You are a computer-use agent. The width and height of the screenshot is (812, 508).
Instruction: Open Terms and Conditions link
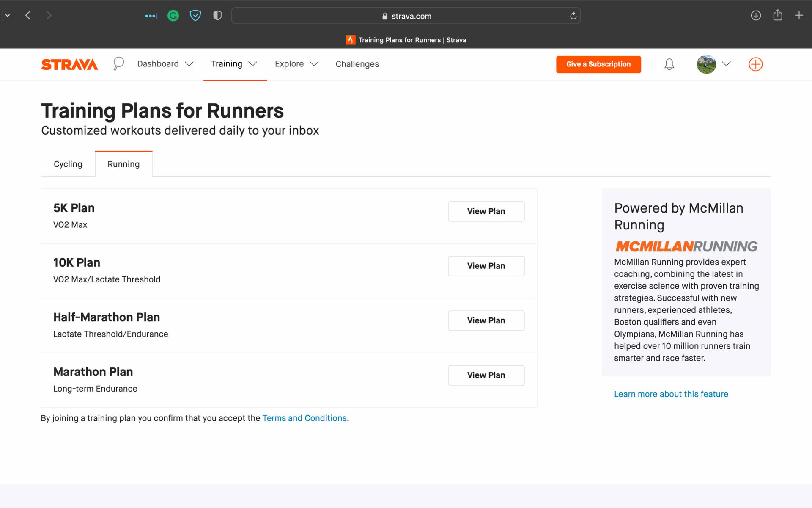[304, 418]
